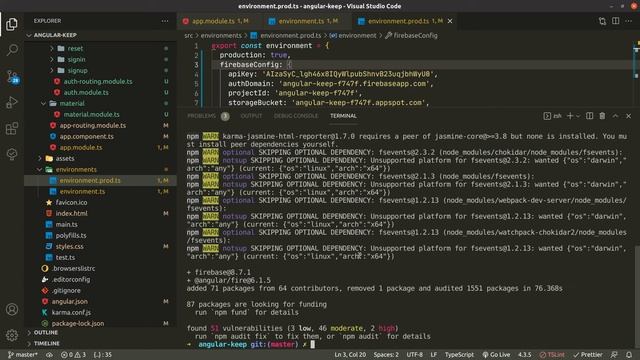
Task: Click the Prettier status item
Action: (x=588, y=355)
